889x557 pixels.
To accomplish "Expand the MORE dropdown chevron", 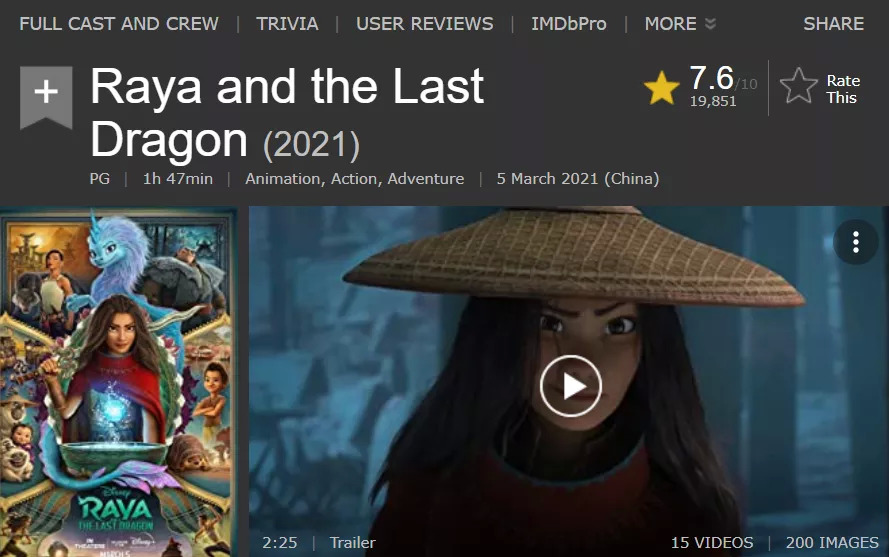I will (710, 24).
